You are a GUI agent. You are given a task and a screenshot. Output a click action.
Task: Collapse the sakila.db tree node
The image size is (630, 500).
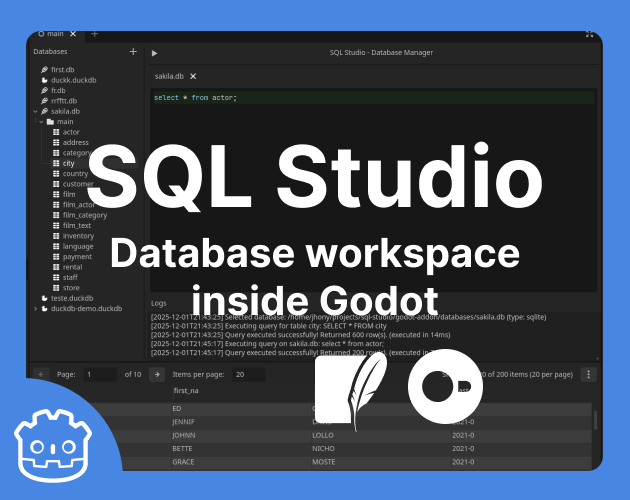[x=35, y=111]
